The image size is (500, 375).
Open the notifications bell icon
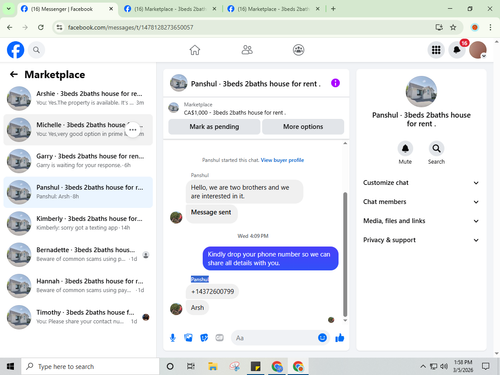pos(457,50)
